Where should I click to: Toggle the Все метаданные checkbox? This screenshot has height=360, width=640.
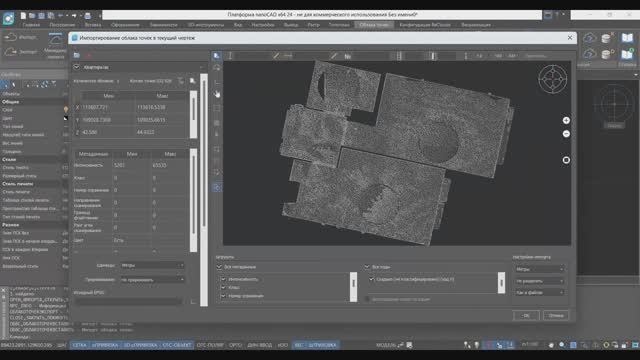point(219,267)
